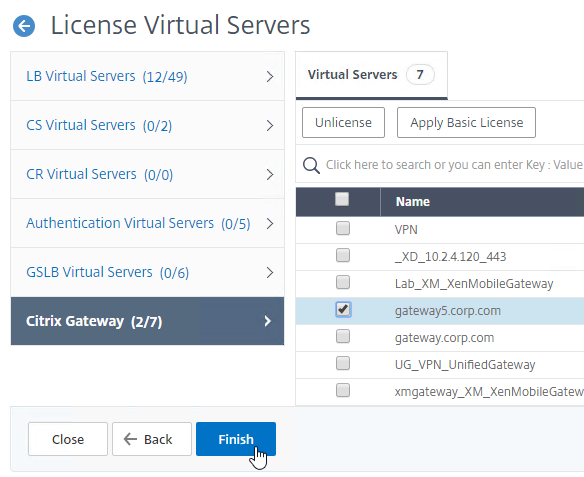Open Authentication Virtual Servers (0/5) category
This screenshot has height=477, width=584.
click(147, 223)
